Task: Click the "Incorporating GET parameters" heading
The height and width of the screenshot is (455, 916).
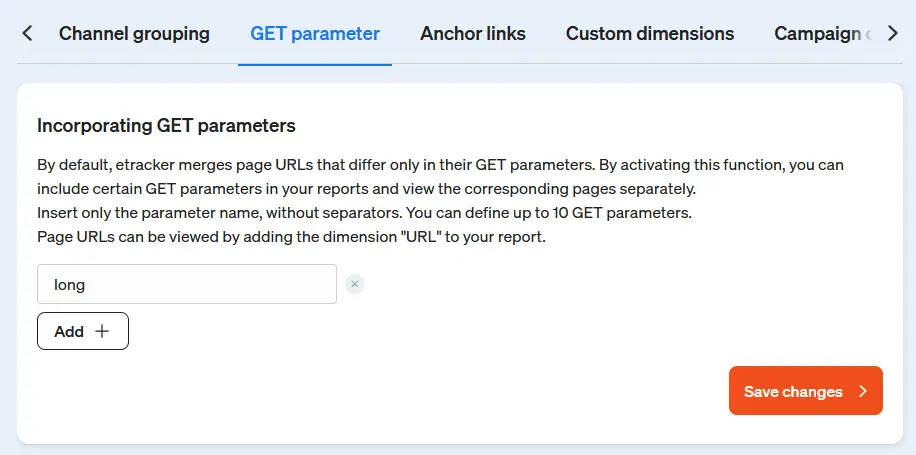Action: pyautogui.click(x=166, y=126)
